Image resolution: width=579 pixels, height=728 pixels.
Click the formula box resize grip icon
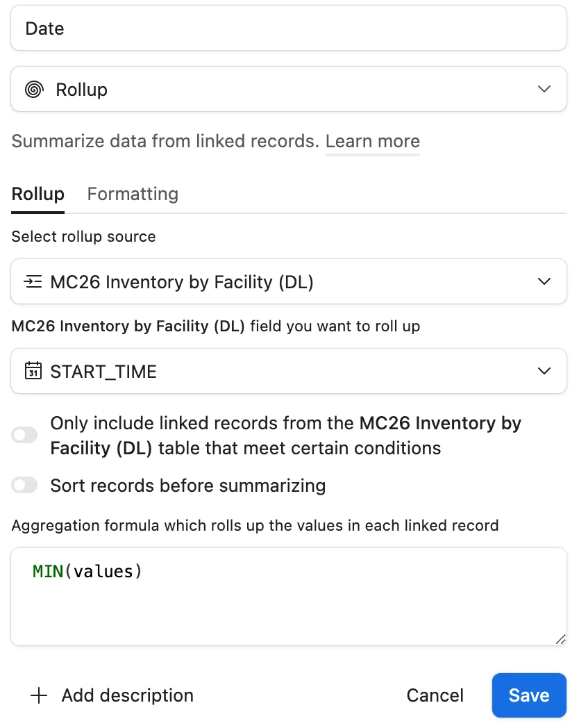pyautogui.click(x=560, y=639)
